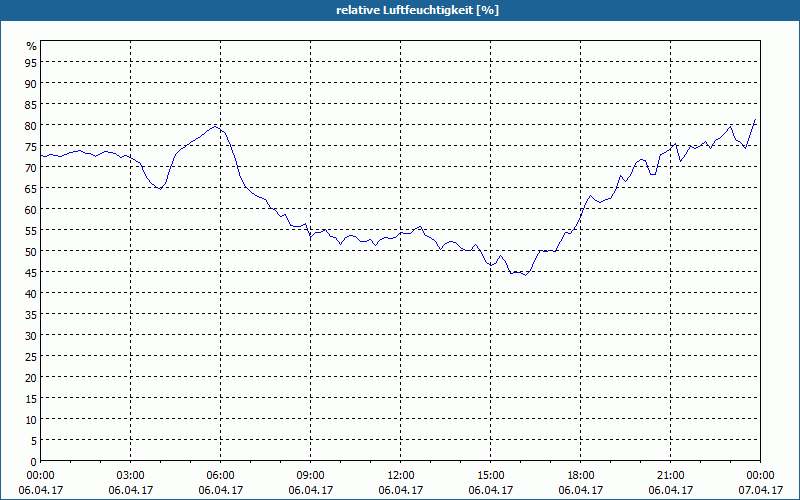Image resolution: width=800 pixels, height=500 pixels.
Task: Click the 06:00 time axis label
Action: click(x=220, y=476)
